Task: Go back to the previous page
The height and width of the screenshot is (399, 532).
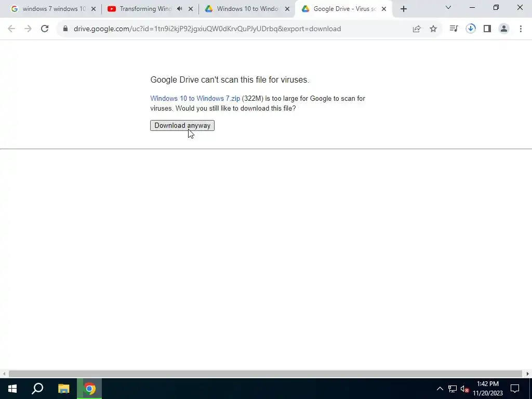Action: [x=11, y=29]
